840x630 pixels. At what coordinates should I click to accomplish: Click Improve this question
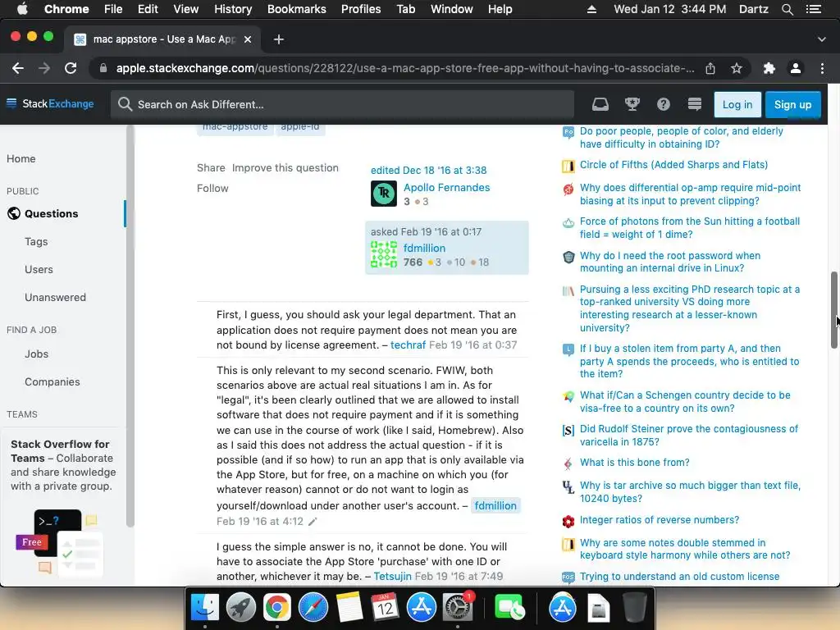click(x=285, y=167)
